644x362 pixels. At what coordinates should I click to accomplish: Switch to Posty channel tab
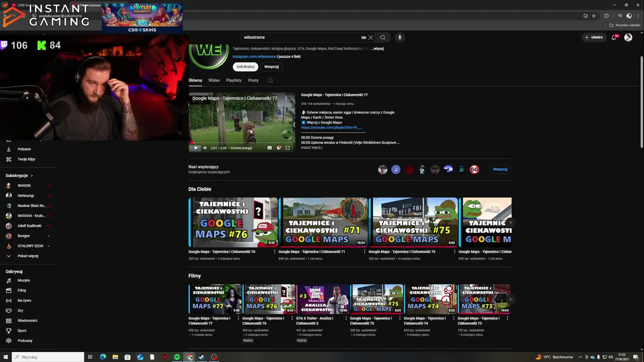click(x=253, y=80)
